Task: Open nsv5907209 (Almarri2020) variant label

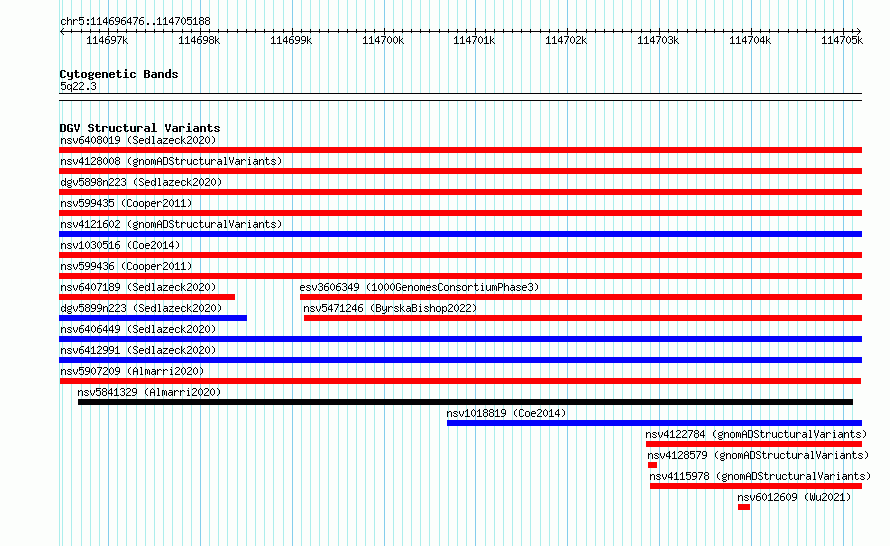Action: (x=132, y=371)
